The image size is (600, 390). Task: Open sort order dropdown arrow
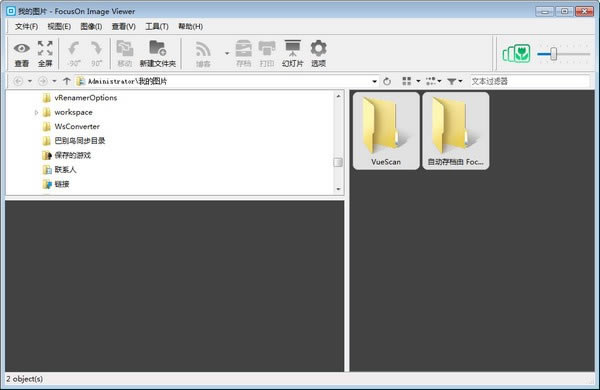coord(439,81)
